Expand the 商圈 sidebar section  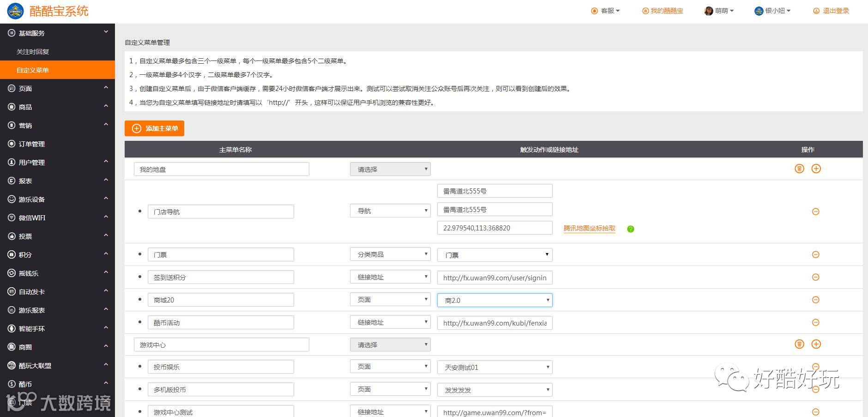pos(57,347)
